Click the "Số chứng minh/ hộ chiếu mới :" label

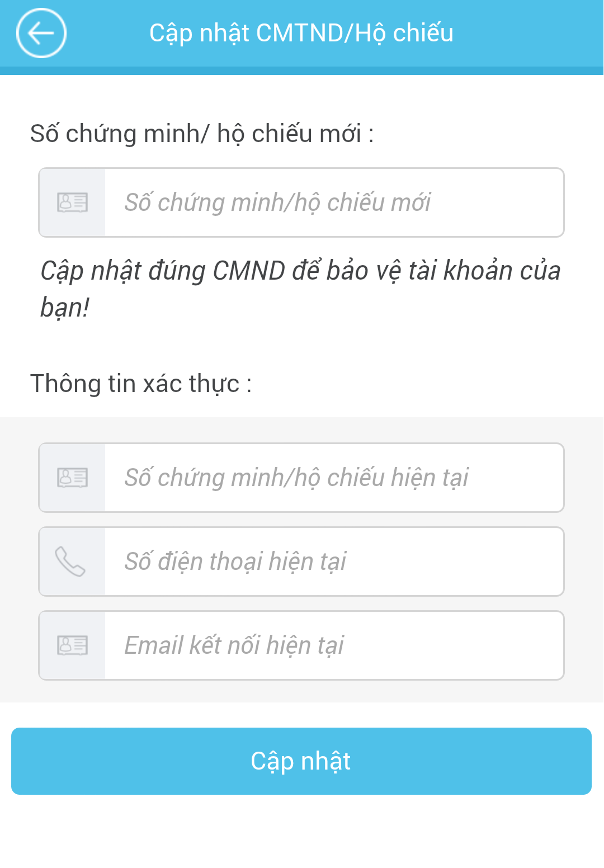[202, 134]
